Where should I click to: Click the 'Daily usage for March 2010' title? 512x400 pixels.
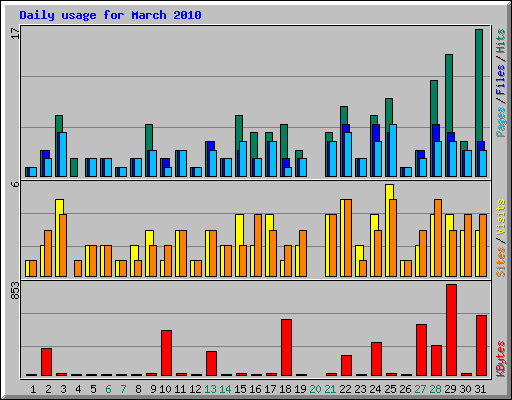(110, 16)
